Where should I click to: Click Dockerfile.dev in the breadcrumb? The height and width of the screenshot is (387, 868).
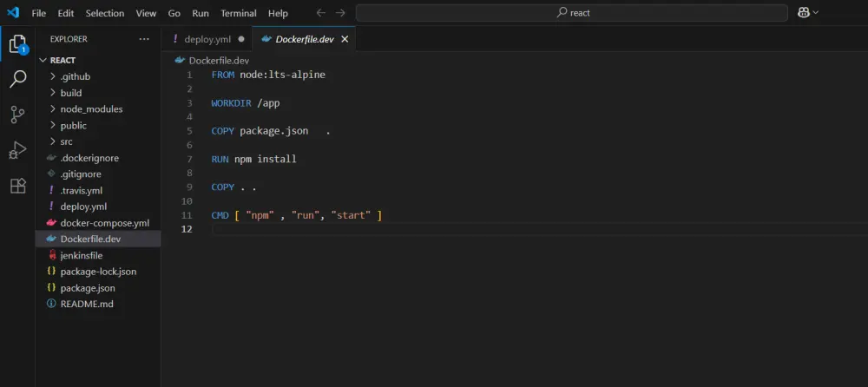coord(220,61)
